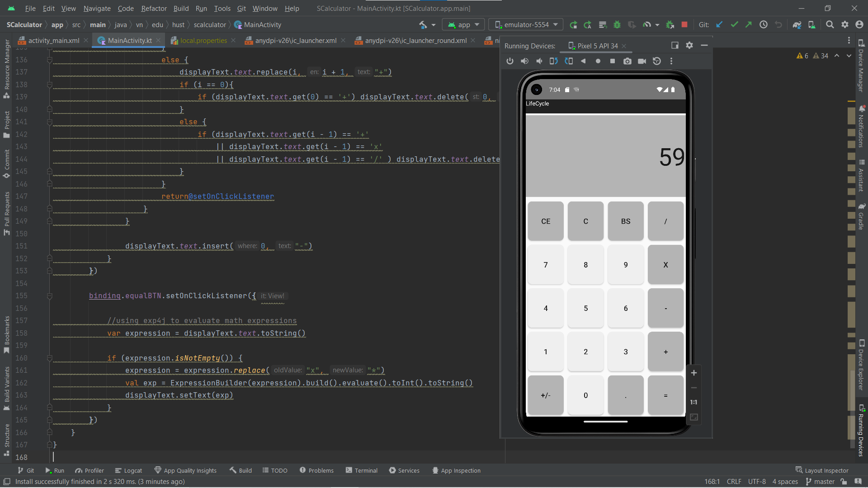Rotate the virtual device counterclockwise
The image size is (868, 488).
[x=555, y=61]
